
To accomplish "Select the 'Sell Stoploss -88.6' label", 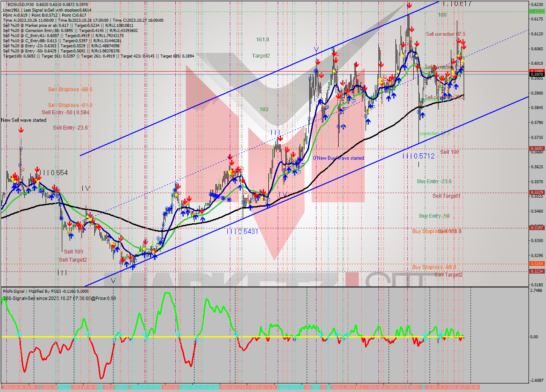I will click(x=70, y=89).
